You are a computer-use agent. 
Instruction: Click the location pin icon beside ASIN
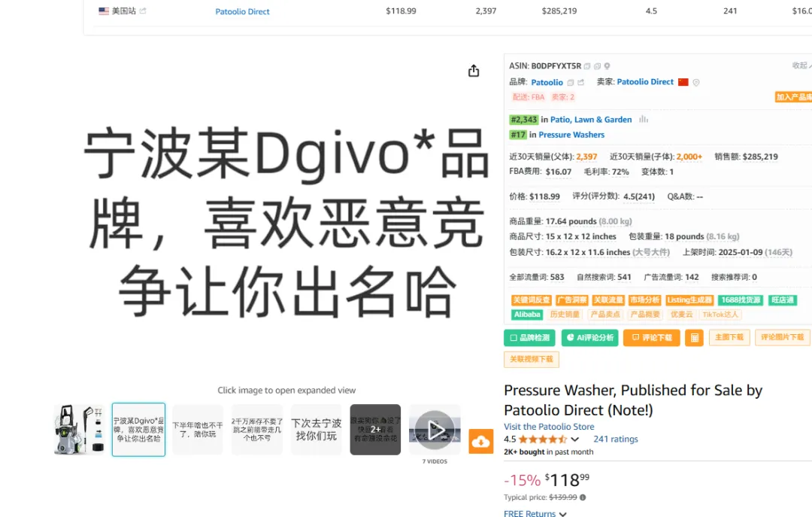(x=607, y=66)
